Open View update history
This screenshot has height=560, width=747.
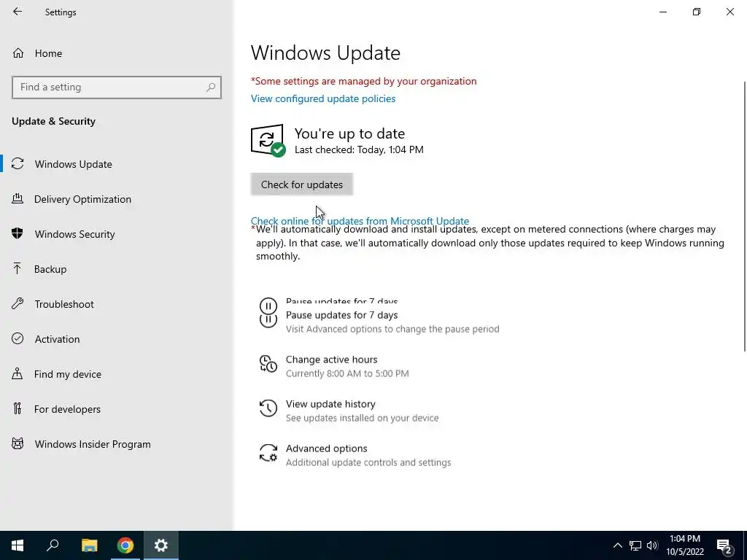coord(330,404)
